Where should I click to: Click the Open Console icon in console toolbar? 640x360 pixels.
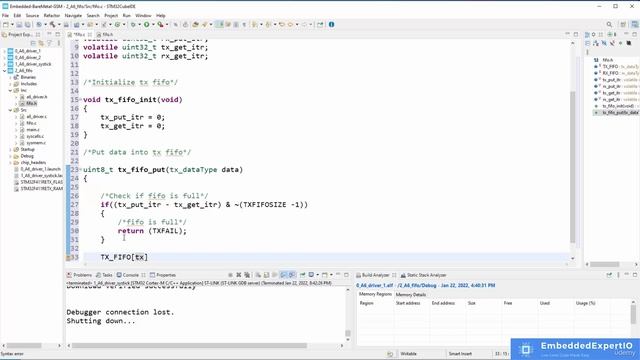(x=325, y=275)
